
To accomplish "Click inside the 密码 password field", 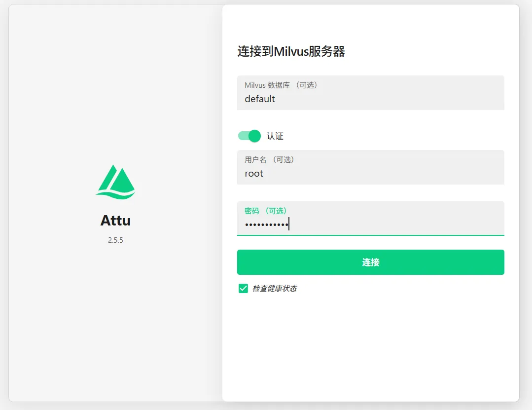I will click(x=370, y=218).
